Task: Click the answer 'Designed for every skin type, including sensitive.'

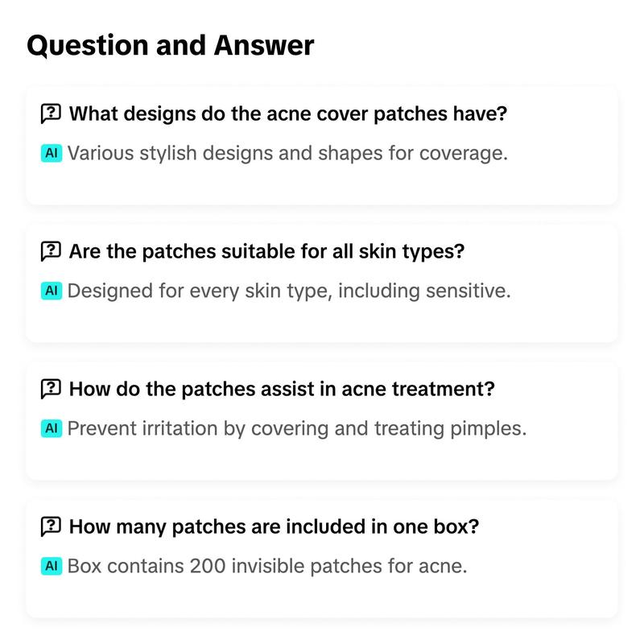Action: [x=289, y=291]
